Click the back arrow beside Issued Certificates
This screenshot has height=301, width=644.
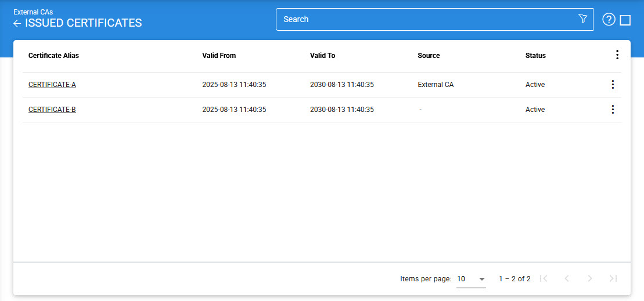tap(17, 24)
